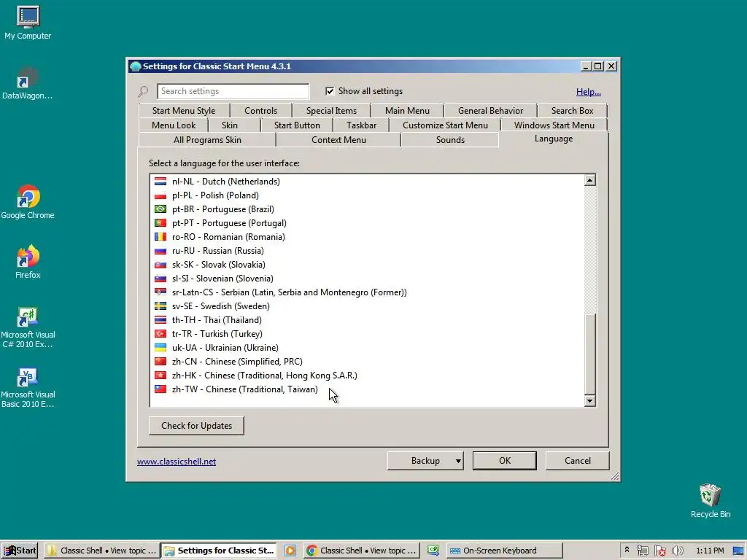Switch to the Start Menu Style tab
Screen dimensions: 747x560
pyautogui.click(x=184, y=111)
